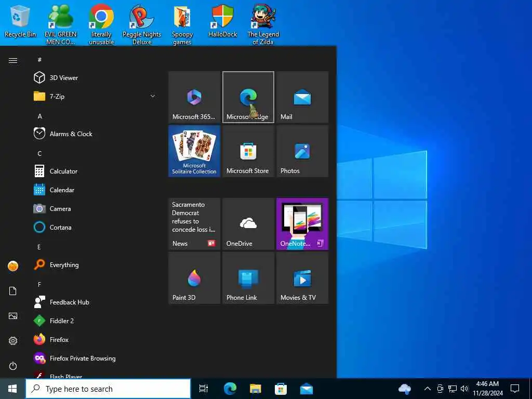The image size is (532, 399).
Task: Open Edge from the taskbar
Action: click(x=230, y=389)
